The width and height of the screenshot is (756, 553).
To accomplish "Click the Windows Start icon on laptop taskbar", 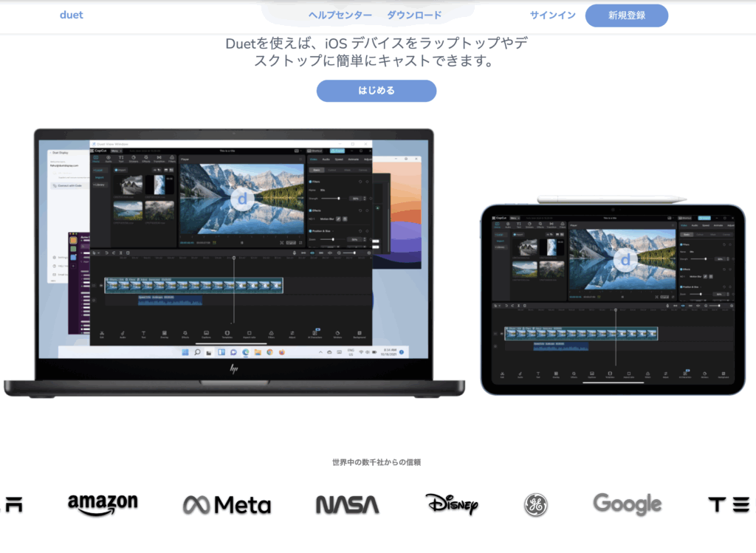I will point(185,353).
